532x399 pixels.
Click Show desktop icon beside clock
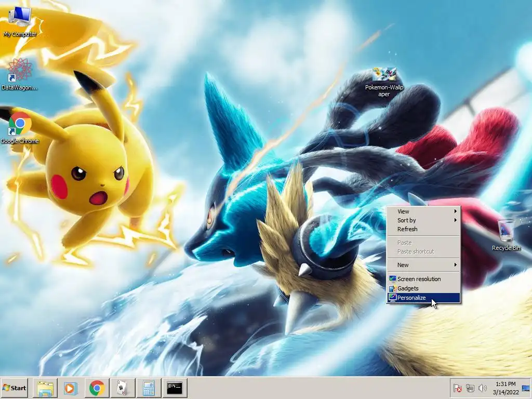tap(526, 388)
